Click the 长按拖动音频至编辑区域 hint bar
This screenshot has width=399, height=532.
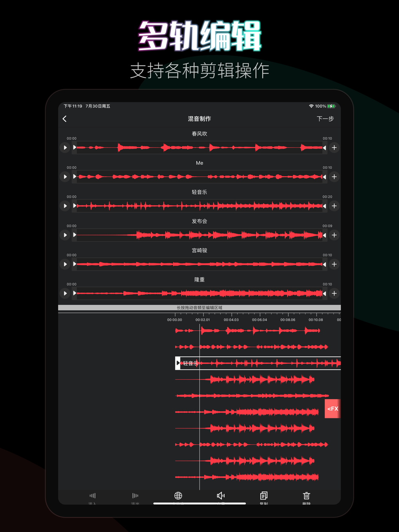coord(199,307)
